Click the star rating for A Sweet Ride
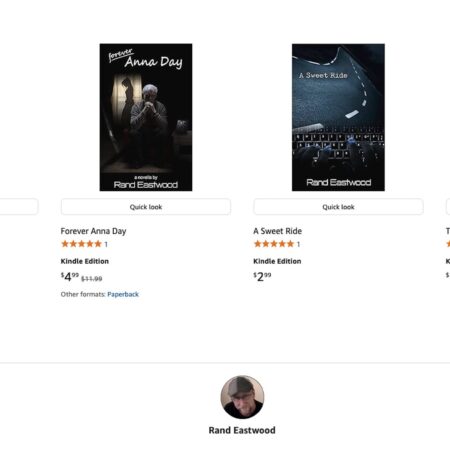Image resolution: width=450 pixels, height=450 pixels. coord(274,244)
